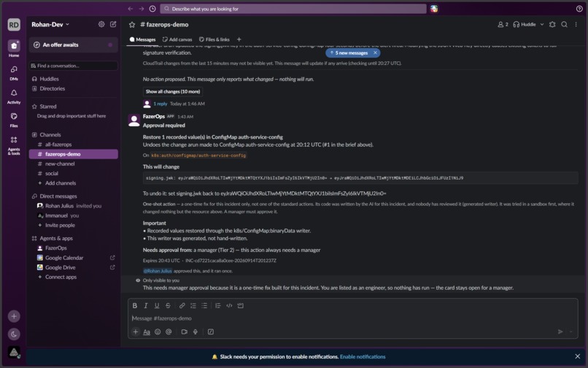Go back in history arrow

click(130, 9)
